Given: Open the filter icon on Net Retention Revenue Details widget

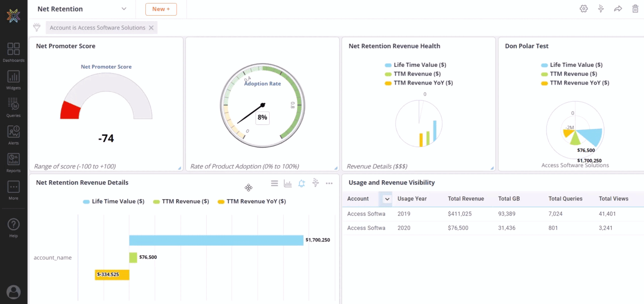Looking at the screenshot, I should 315,183.
